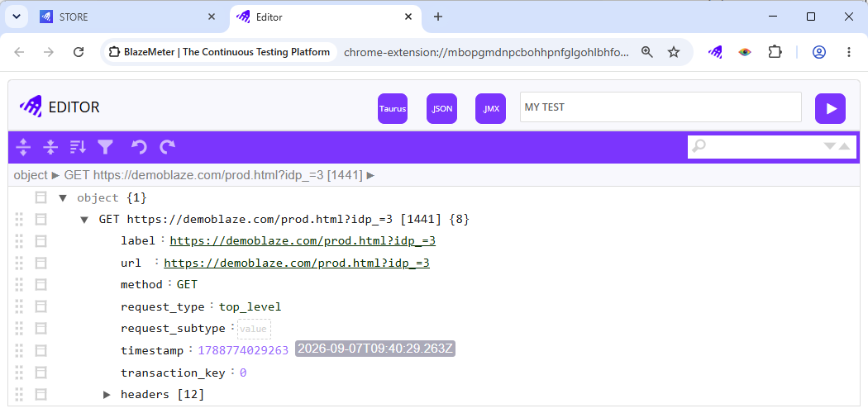This screenshot has width=868, height=413.
Task: Close the Editor tab
Action: pos(408,17)
